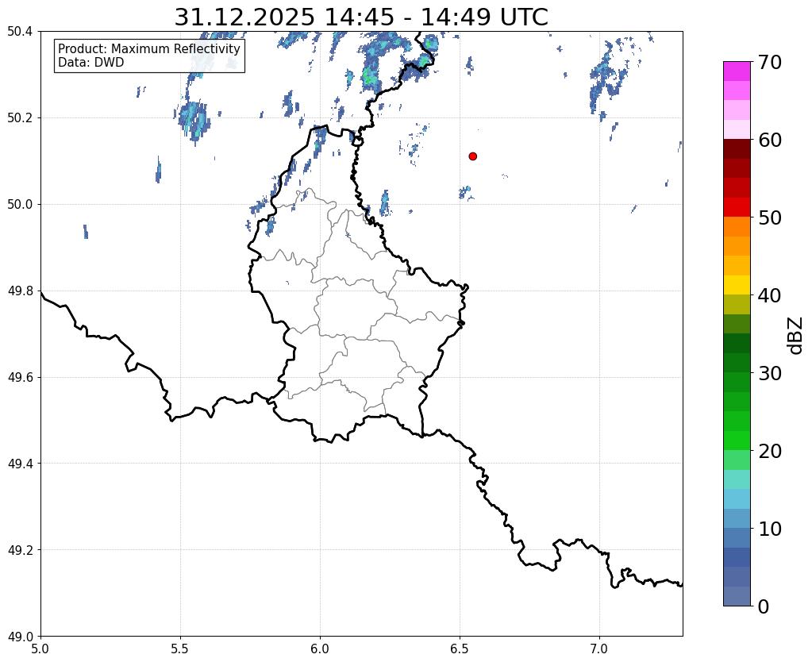Image resolution: width=812 pixels, height=662 pixels.
Task: Click latitude axis label 50.4
Action: 20,32
